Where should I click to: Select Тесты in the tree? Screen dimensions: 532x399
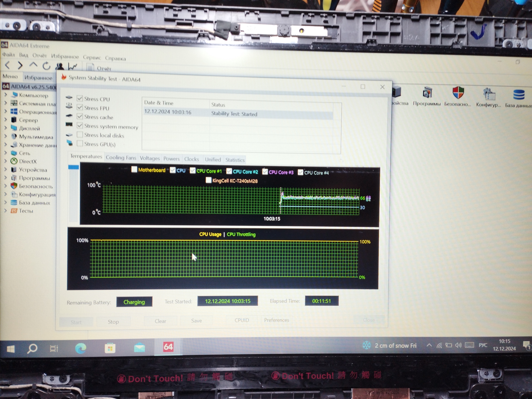coord(26,211)
